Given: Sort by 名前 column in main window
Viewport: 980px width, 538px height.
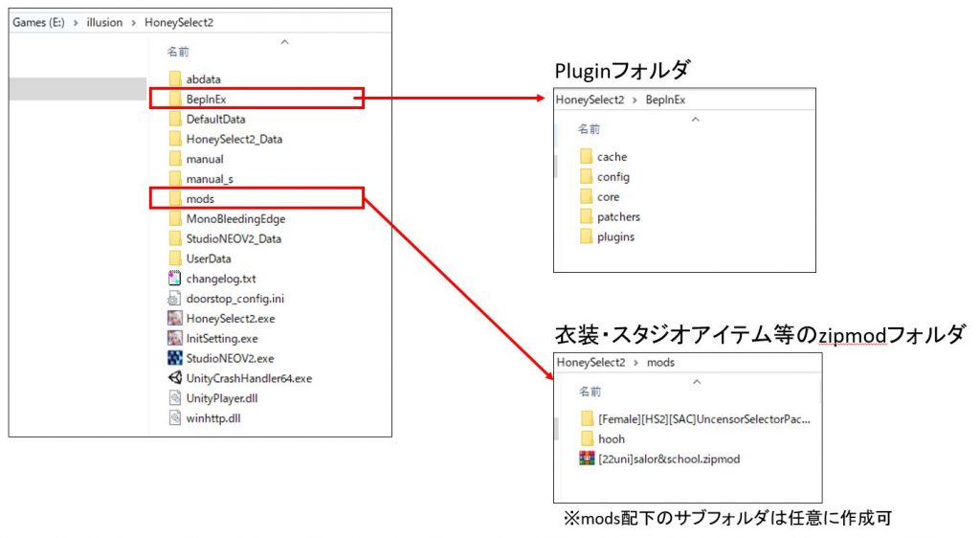Looking at the screenshot, I should 177,52.
